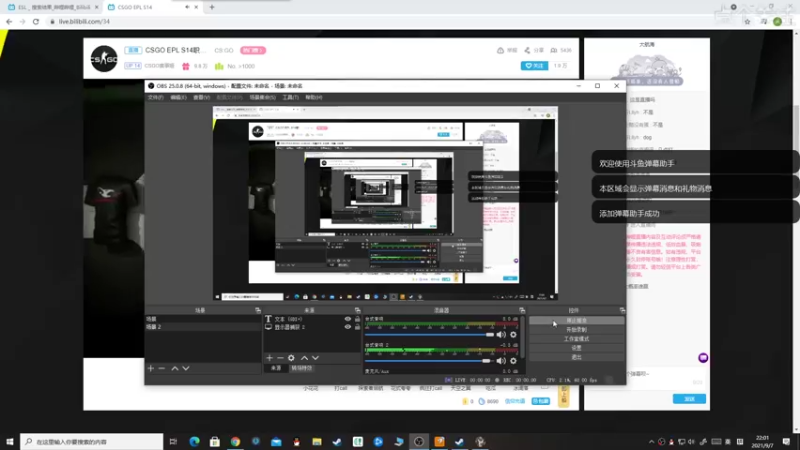Switch to the Sources tab below the sources list
Viewport: 800px width, 450px height.
(276, 368)
